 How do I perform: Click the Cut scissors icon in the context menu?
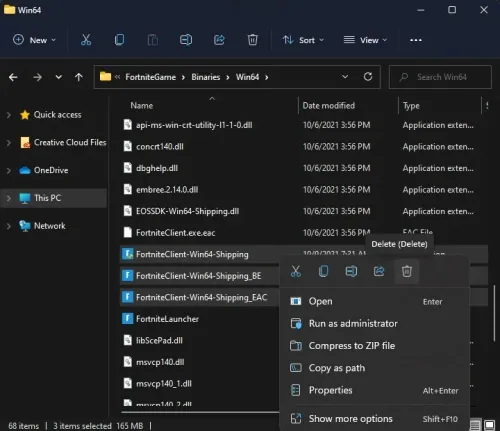296,271
